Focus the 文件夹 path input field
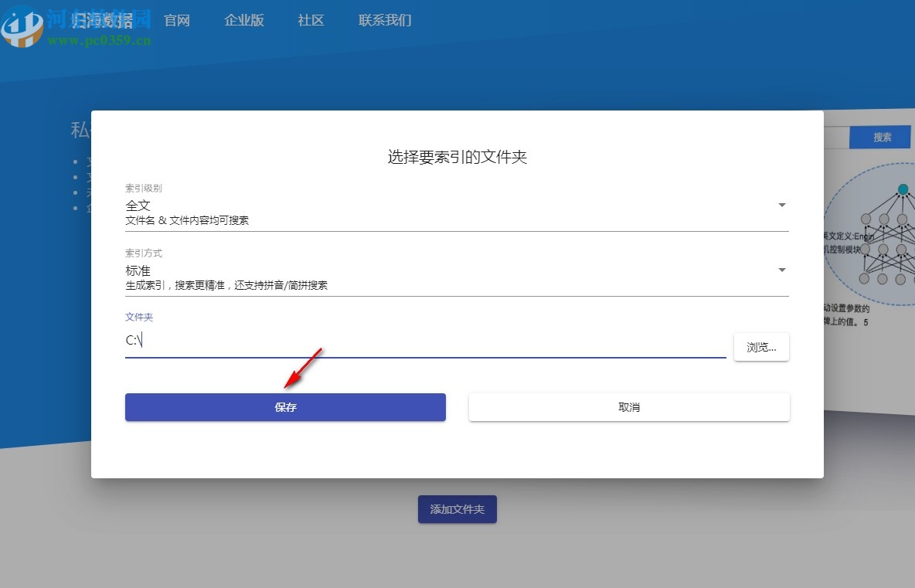 click(x=425, y=341)
